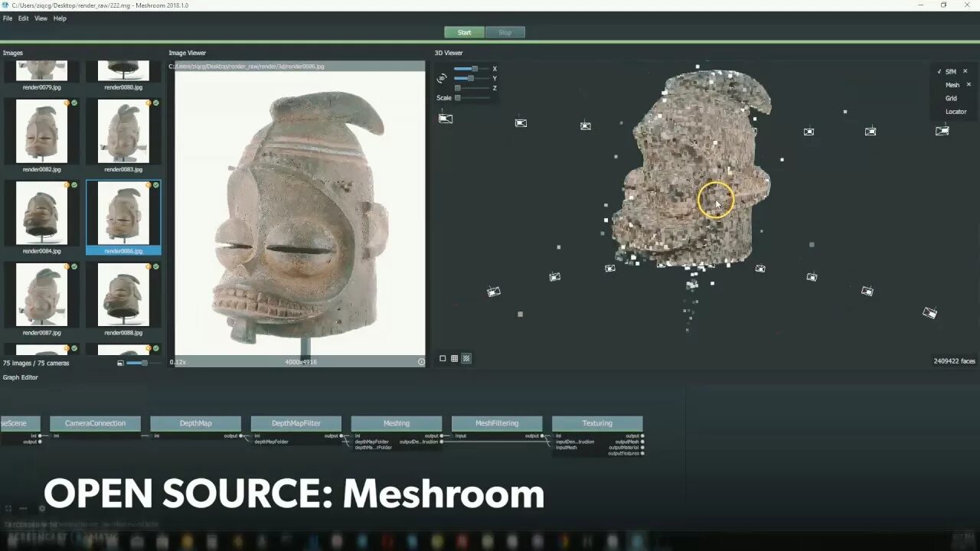Open the View menu
The height and width of the screenshot is (551, 980).
coord(41,18)
